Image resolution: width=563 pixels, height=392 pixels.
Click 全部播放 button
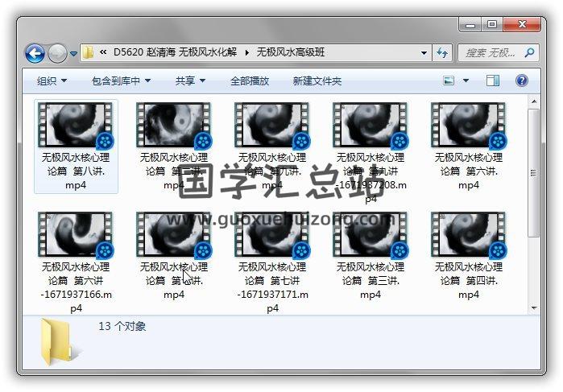250,81
